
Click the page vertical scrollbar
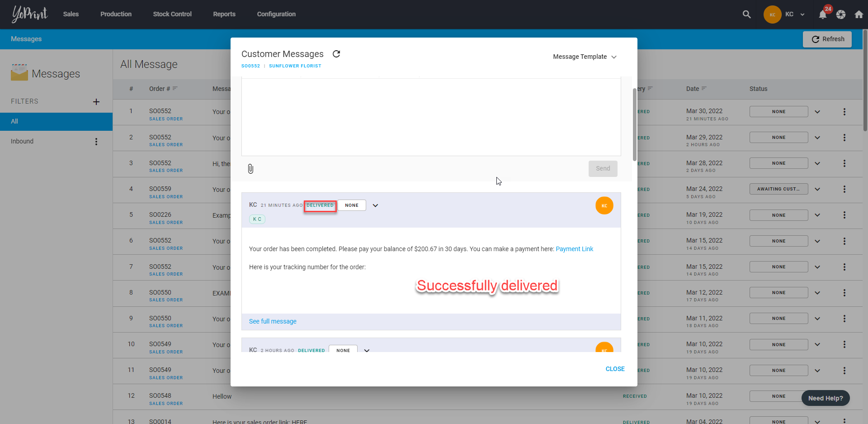coord(865,81)
